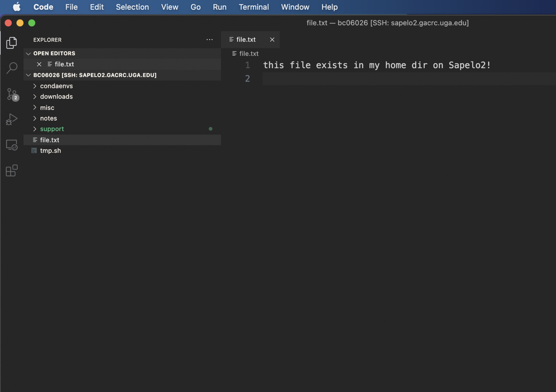556x392 pixels.
Task: Open the Views and More Actions menu
Action: (210, 40)
